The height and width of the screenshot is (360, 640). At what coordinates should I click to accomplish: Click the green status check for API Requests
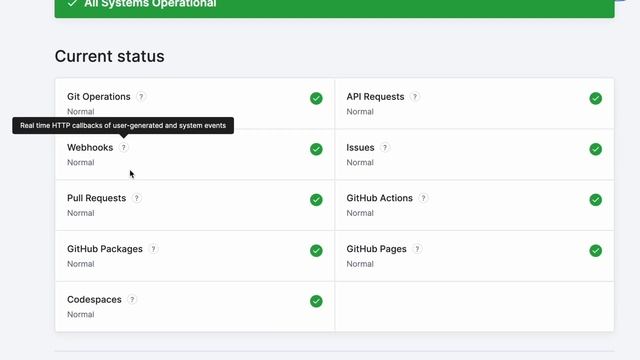click(596, 98)
